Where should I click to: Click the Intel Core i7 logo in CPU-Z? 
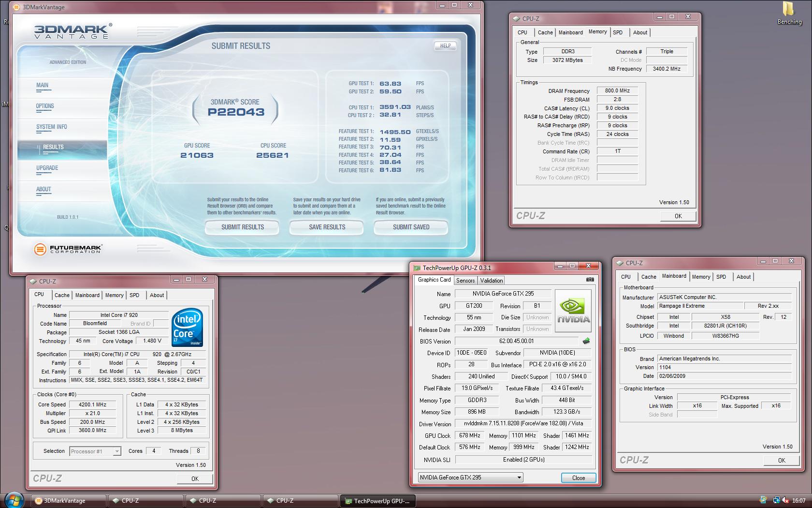click(x=187, y=327)
